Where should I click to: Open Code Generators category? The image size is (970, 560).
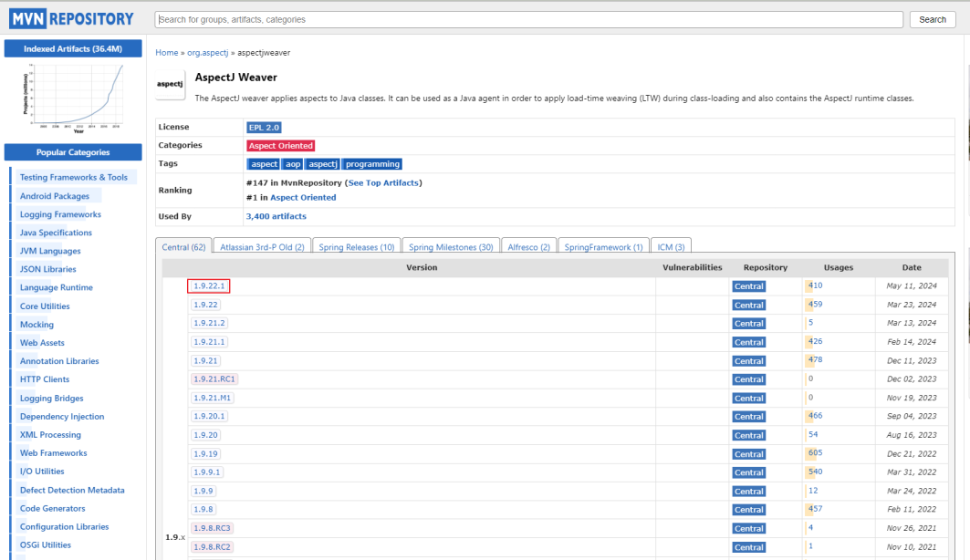(x=53, y=509)
